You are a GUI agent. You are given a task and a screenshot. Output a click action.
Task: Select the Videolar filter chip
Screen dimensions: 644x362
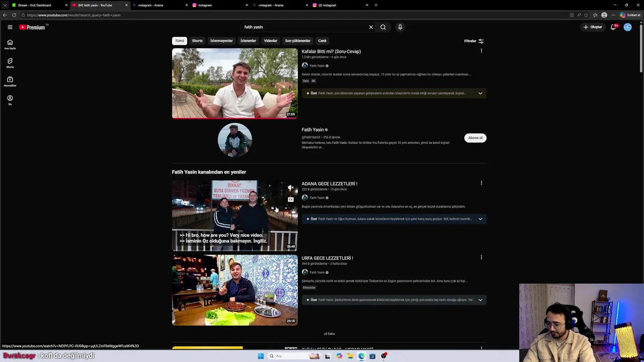(271, 41)
